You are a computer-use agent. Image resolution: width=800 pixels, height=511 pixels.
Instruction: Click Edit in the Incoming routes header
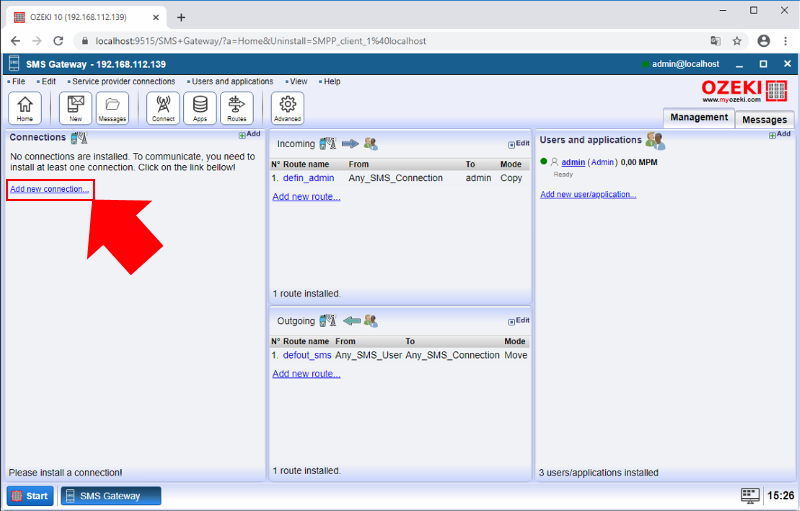519,144
